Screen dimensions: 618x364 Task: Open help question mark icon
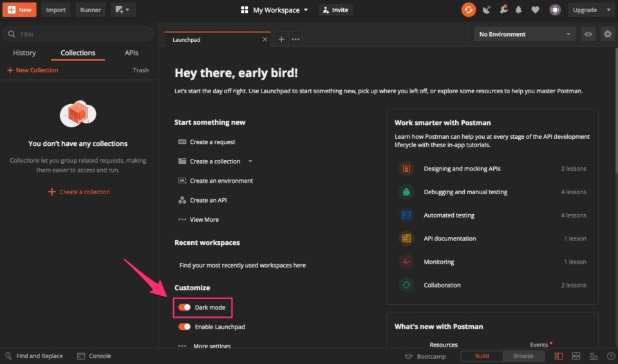pyautogui.click(x=610, y=356)
